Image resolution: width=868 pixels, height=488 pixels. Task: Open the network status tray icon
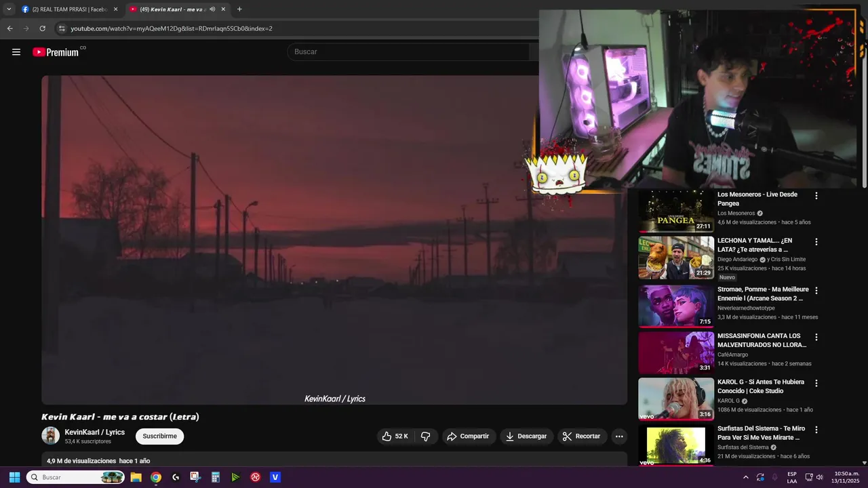[x=809, y=477]
